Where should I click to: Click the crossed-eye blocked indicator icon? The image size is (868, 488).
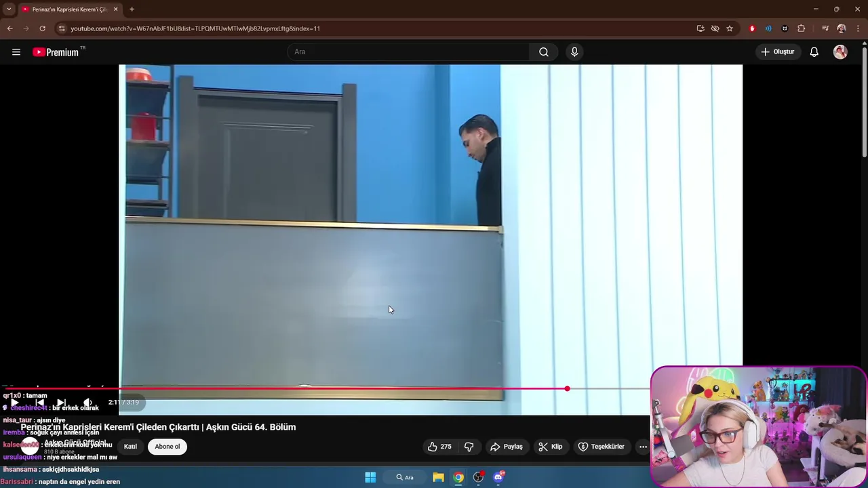coord(715,28)
